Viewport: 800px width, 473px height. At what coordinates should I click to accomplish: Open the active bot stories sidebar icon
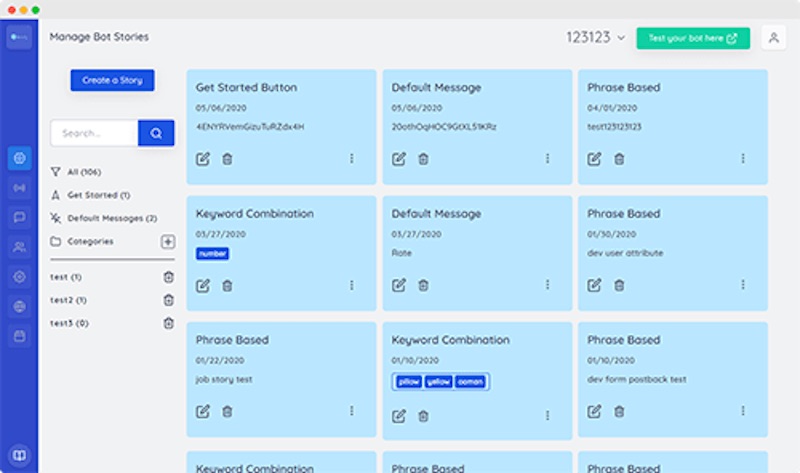point(19,158)
